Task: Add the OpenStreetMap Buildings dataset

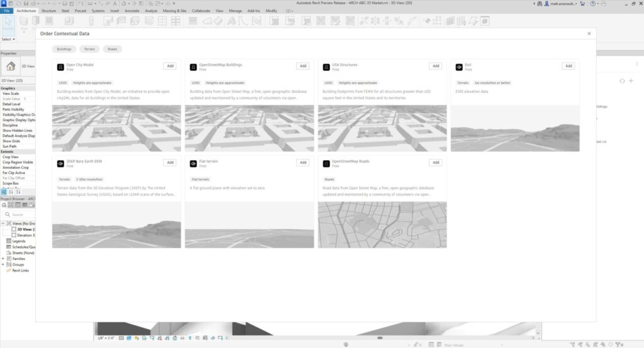Action: (x=303, y=66)
